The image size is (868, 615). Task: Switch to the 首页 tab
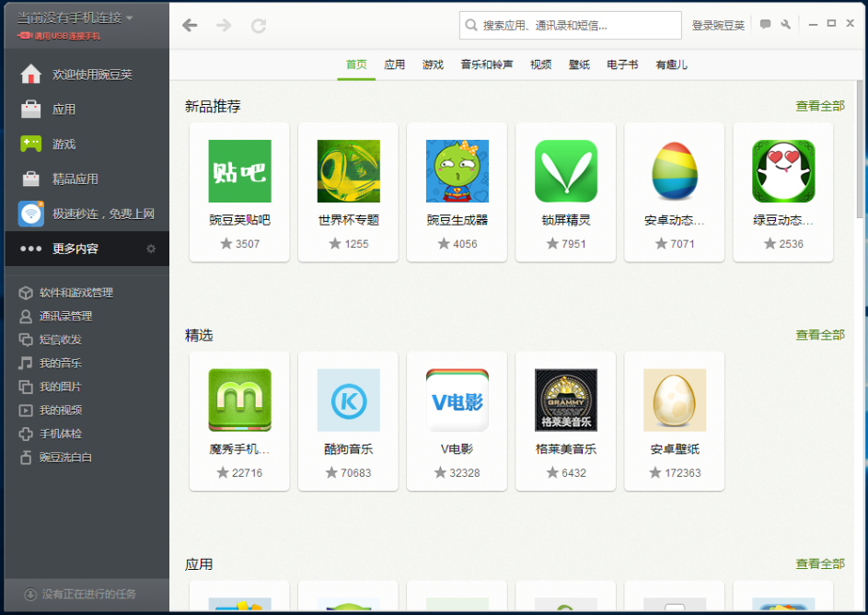pos(356,64)
